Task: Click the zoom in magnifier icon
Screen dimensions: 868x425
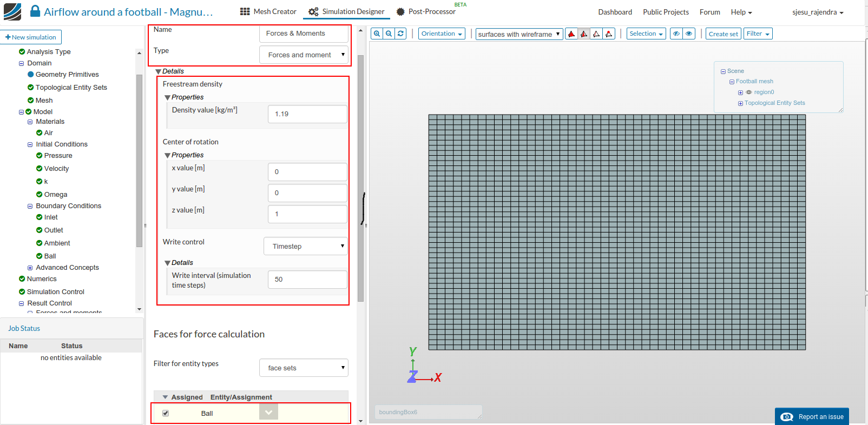Action: pyautogui.click(x=377, y=34)
